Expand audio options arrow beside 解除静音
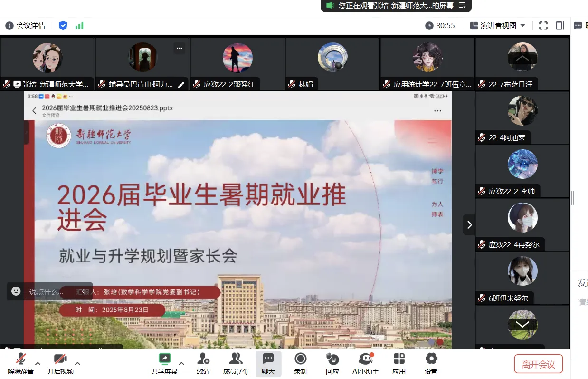The height and width of the screenshot is (379, 588). pyautogui.click(x=38, y=364)
